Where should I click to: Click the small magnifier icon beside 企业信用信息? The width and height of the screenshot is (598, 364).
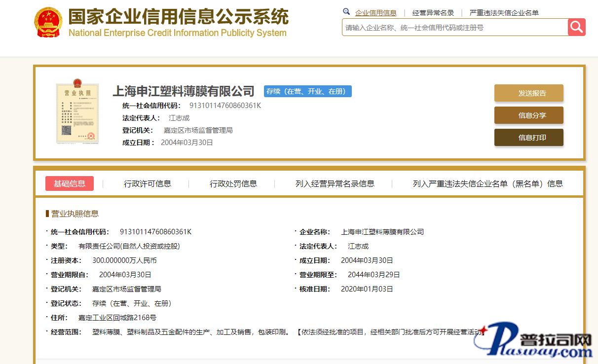(346, 12)
